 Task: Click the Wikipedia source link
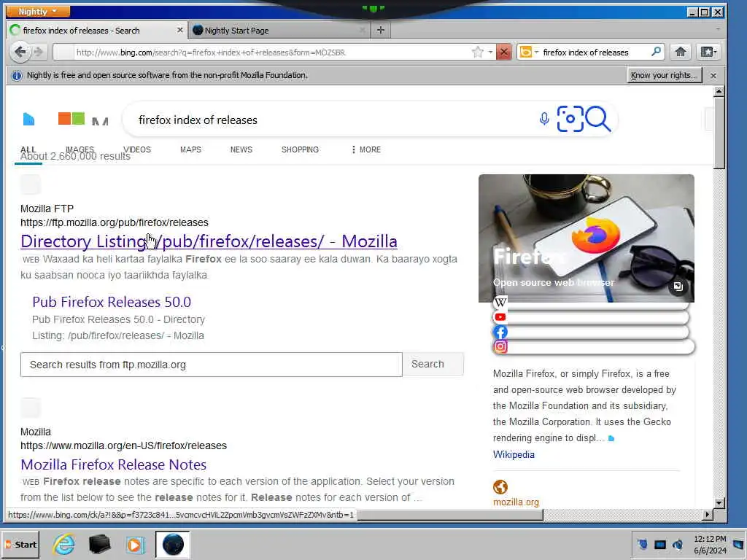[514, 454]
